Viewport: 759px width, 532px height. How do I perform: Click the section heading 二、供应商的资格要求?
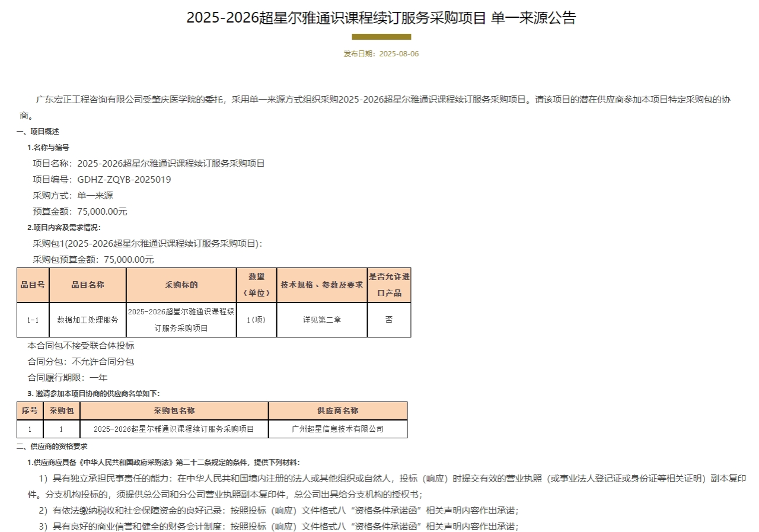point(52,446)
